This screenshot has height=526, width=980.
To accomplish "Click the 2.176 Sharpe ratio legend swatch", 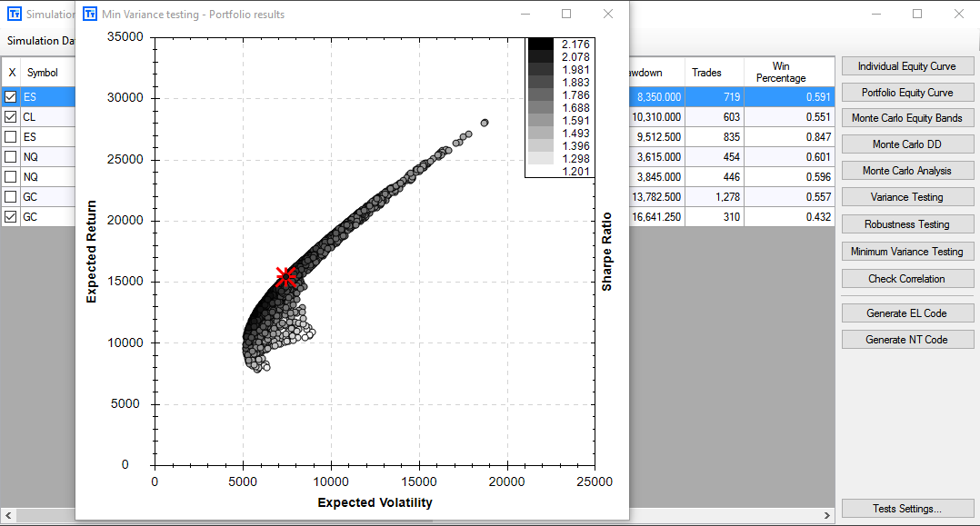I will tap(541, 44).
